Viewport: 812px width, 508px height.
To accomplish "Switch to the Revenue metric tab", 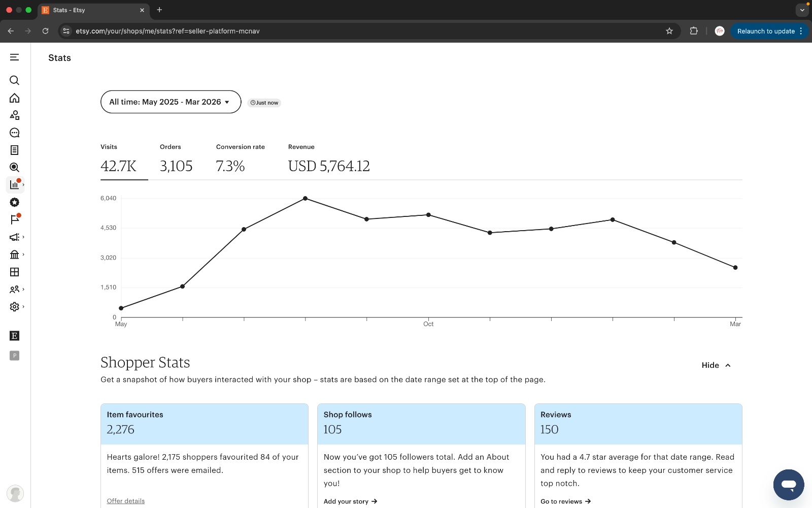I will (x=329, y=159).
